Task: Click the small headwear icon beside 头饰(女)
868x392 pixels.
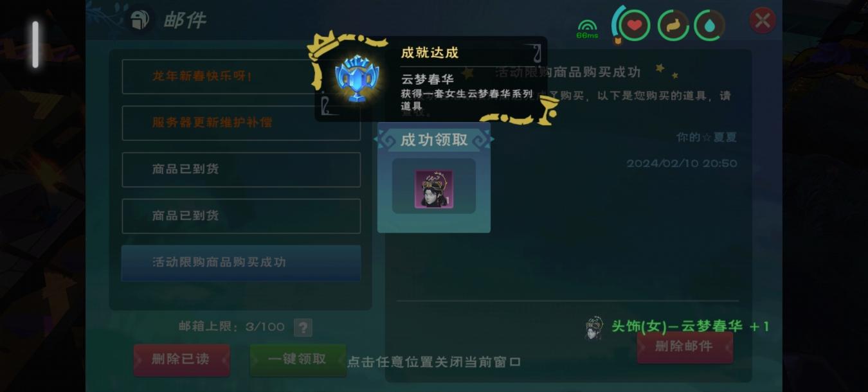Action: [x=594, y=328]
